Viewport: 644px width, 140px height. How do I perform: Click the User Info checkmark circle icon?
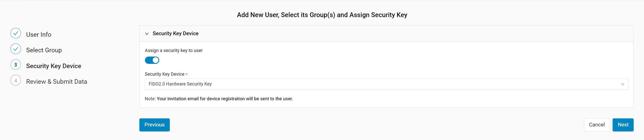click(x=16, y=33)
